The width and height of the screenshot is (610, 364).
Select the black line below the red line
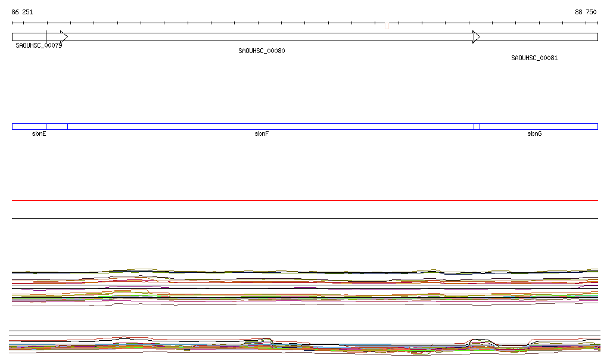(304, 219)
